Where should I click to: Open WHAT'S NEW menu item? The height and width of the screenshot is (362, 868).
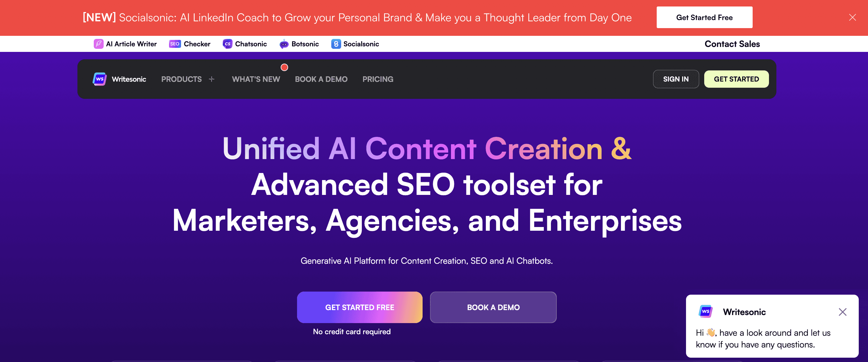[256, 79]
